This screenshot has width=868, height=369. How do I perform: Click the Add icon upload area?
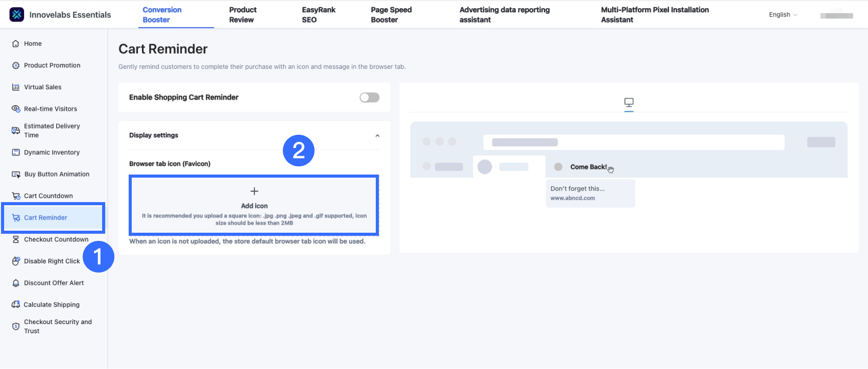[254, 205]
